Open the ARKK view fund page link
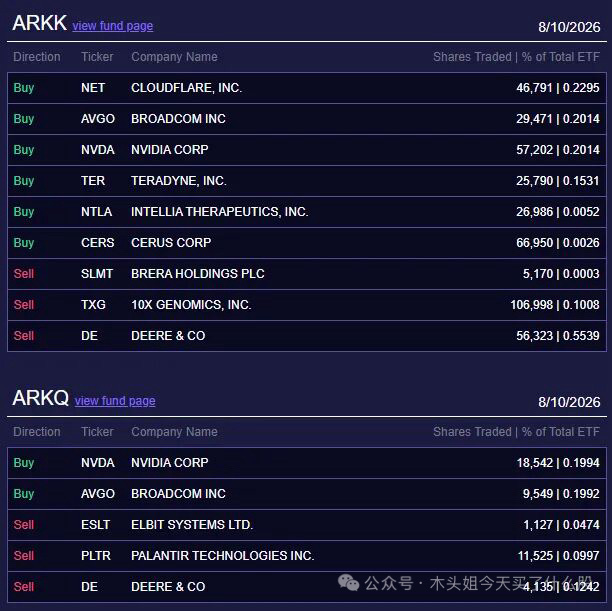 point(112,26)
